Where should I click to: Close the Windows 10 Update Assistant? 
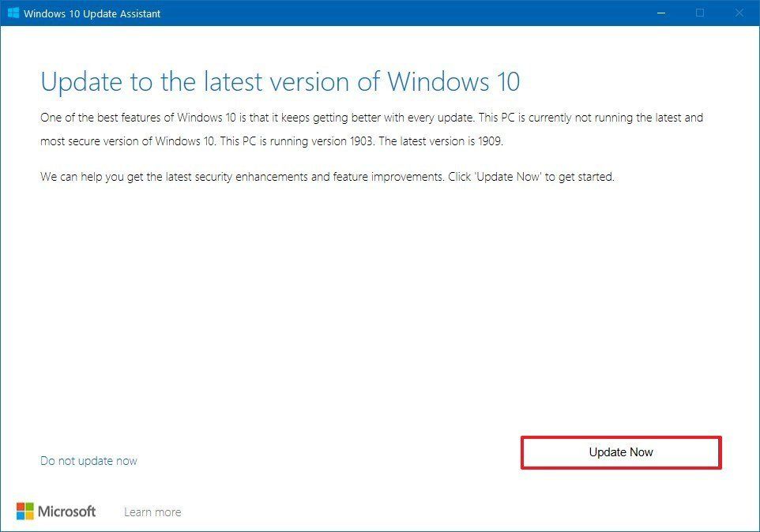click(x=739, y=13)
